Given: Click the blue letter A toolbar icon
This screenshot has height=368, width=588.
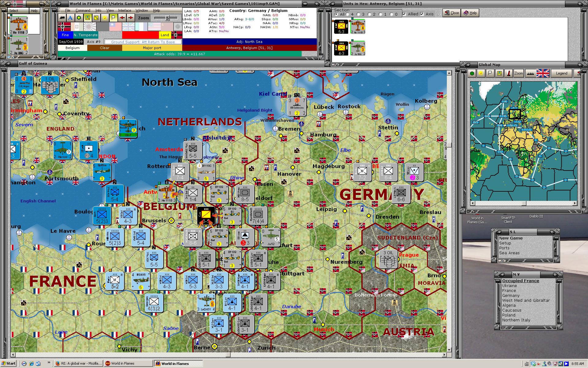Looking at the screenshot, I should click(70, 18).
